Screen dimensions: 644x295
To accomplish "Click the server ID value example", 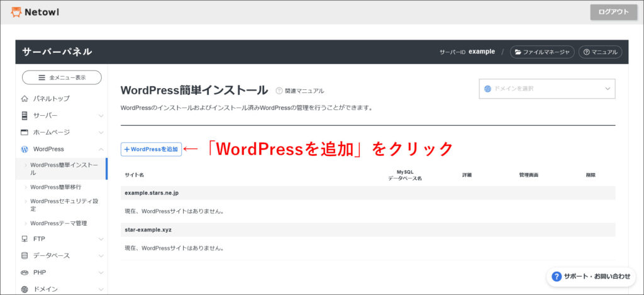I will point(482,52).
